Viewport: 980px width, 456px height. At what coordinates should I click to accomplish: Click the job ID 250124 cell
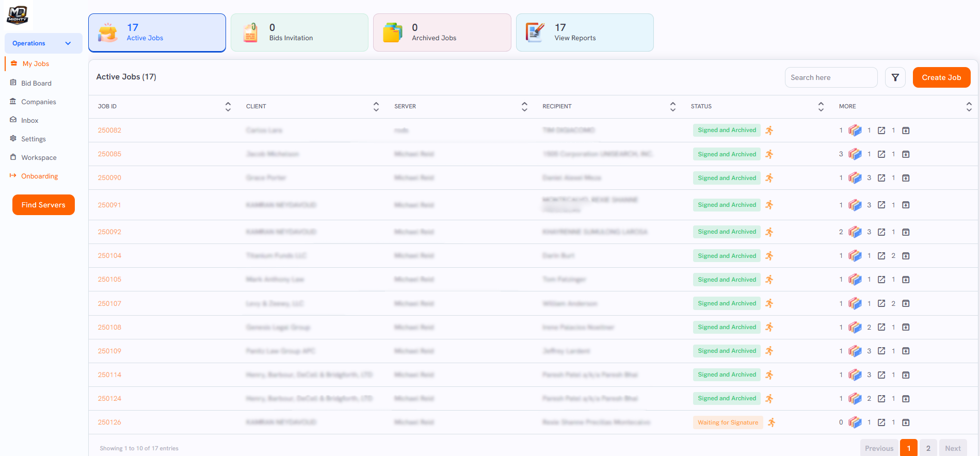tap(109, 399)
